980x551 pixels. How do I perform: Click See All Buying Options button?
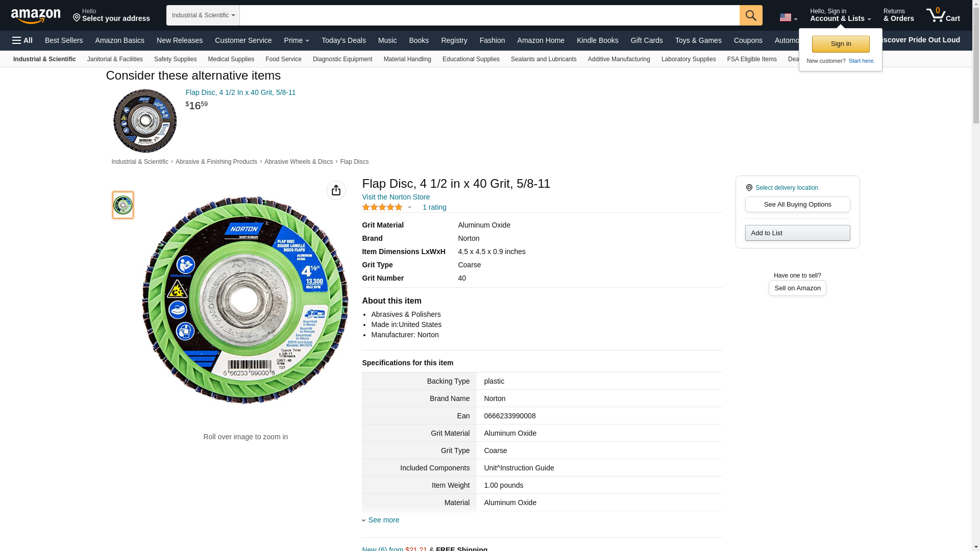click(x=797, y=205)
